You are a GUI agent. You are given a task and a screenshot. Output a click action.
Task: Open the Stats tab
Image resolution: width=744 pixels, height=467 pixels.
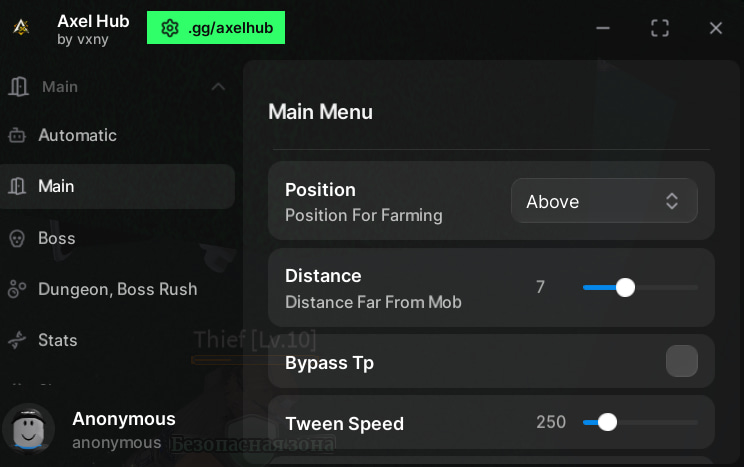(58, 340)
